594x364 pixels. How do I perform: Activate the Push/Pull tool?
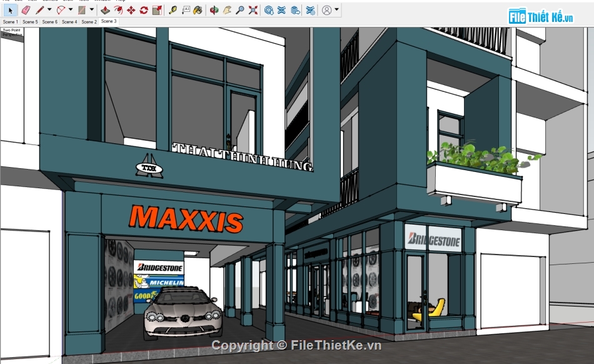point(105,10)
